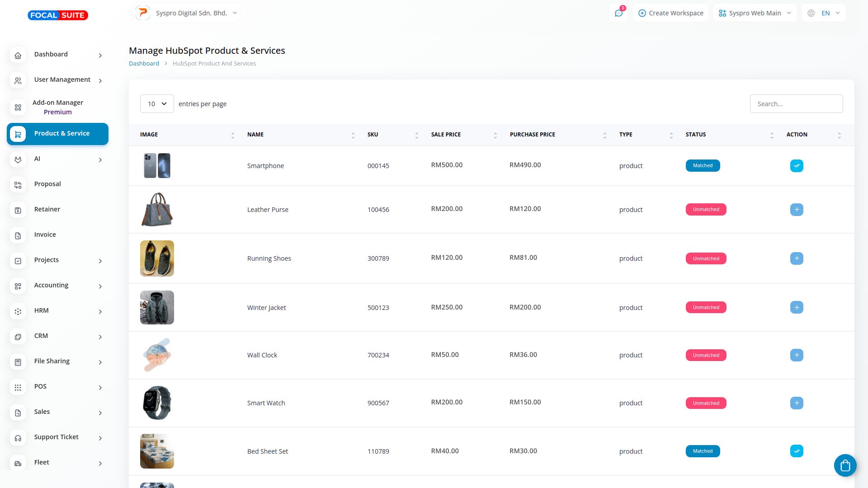This screenshot has height=488, width=868.
Task: Click plus action icon for Wall Clock
Action: (797, 355)
